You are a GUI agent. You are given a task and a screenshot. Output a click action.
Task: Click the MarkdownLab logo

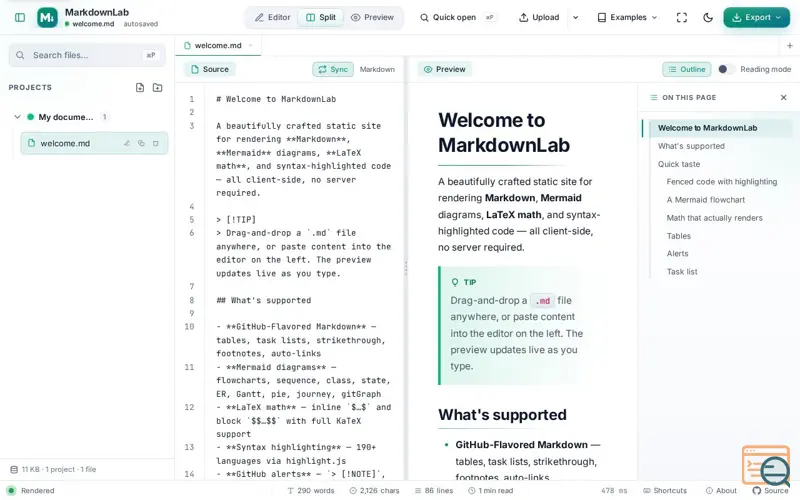[x=47, y=17]
